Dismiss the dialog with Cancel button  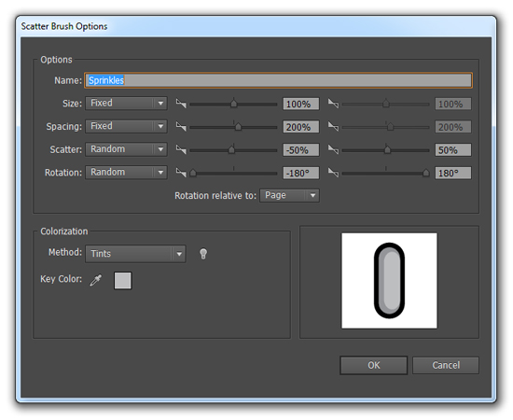coord(446,365)
